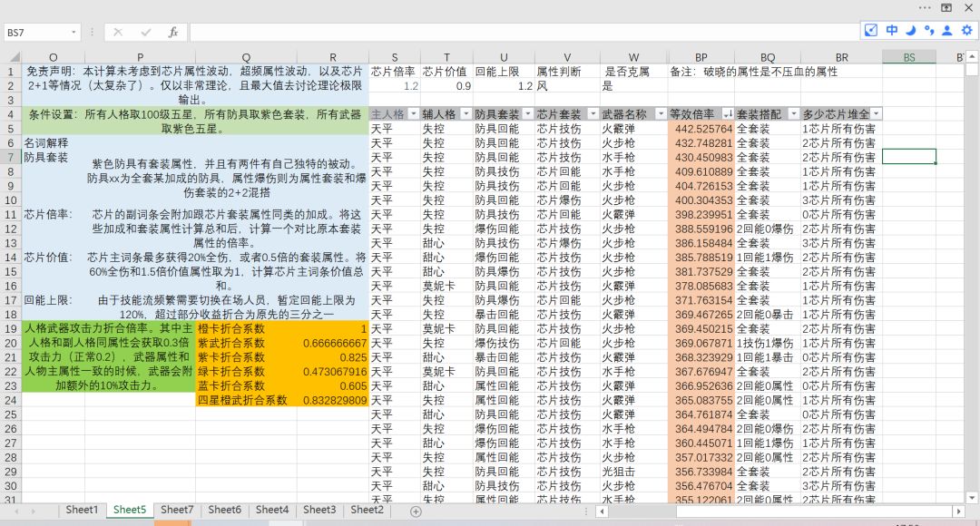This screenshot has width=980, height=526.
Task: Select the 芯片倍率 value cell 1.2
Action: point(395,85)
